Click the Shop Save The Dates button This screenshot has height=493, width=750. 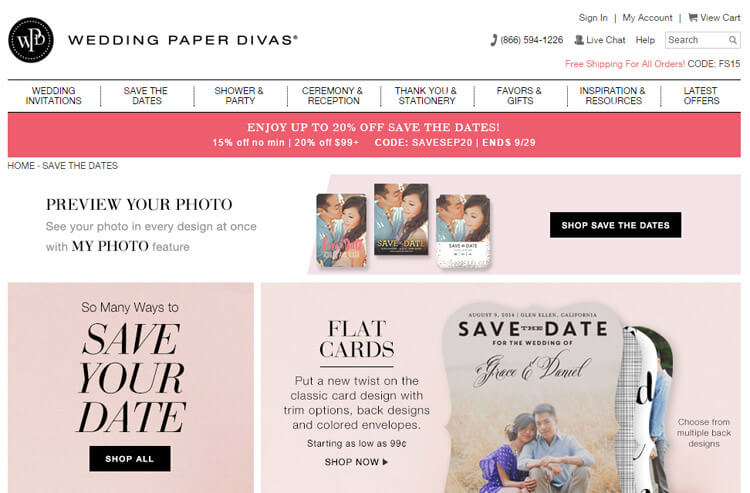pos(616,225)
